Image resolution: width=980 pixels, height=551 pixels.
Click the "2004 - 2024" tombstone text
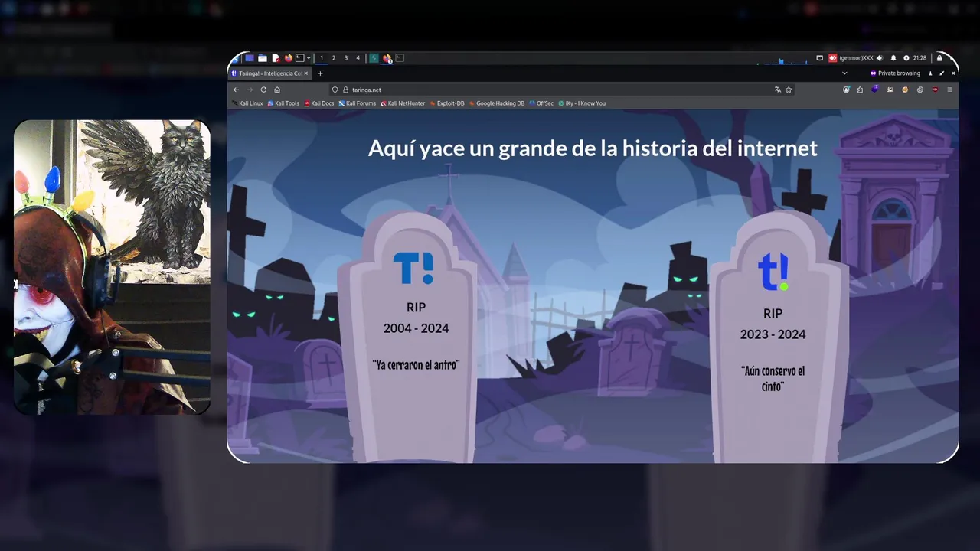click(416, 328)
